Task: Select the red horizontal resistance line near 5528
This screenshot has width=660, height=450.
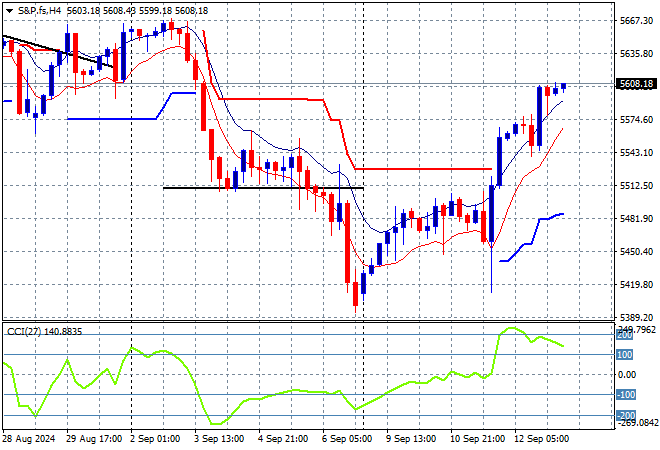Action: pos(423,169)
